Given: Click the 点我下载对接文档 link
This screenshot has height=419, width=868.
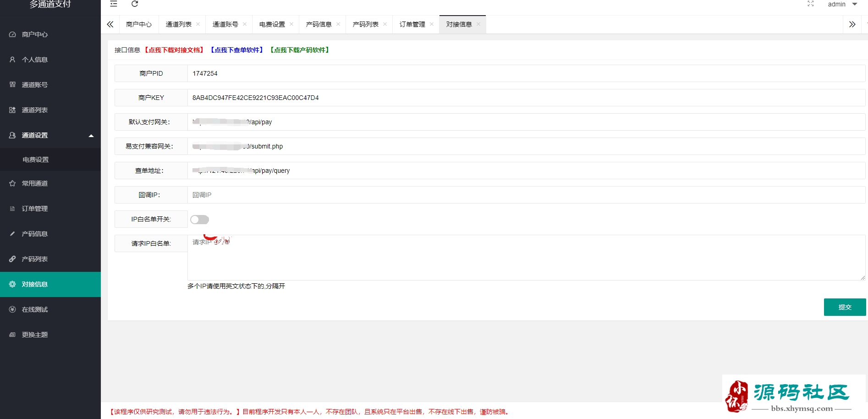Looking at the screenshot, I should pyautogui.click(x=174, y=50).
